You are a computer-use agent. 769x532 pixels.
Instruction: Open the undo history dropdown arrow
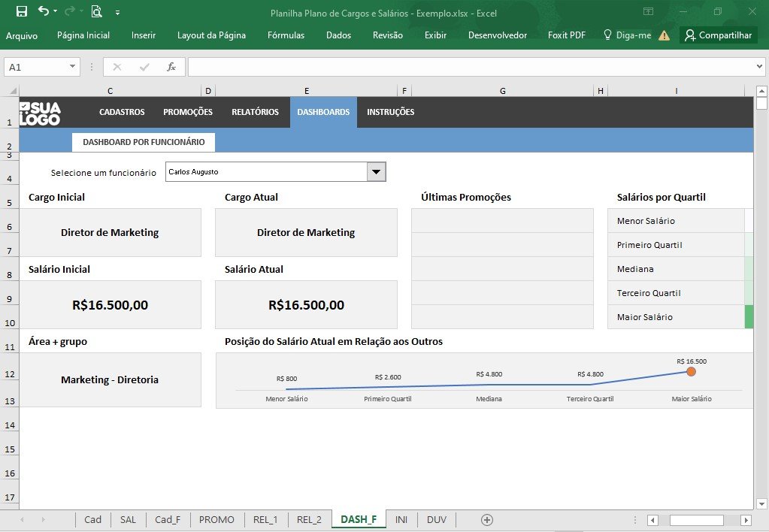click(x=55, y=11)
